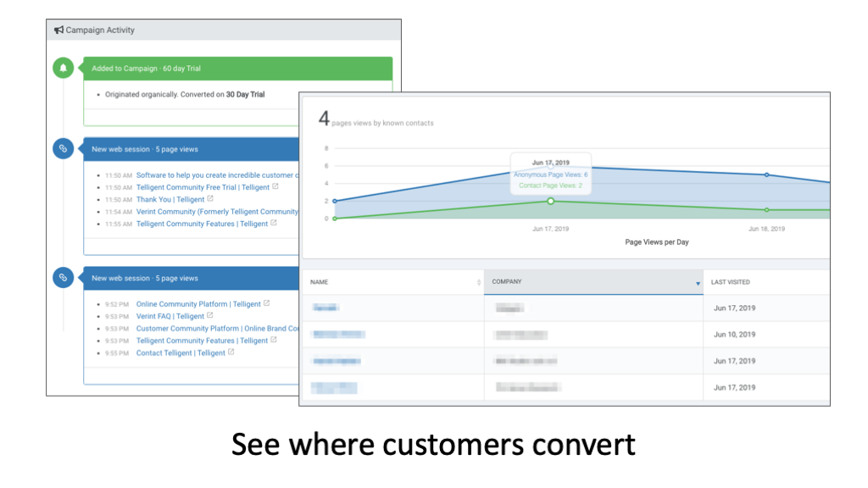Click the green starting data point on chart
Screen dimensions: 868x488
pyautogui.click(x=334, y=219)
